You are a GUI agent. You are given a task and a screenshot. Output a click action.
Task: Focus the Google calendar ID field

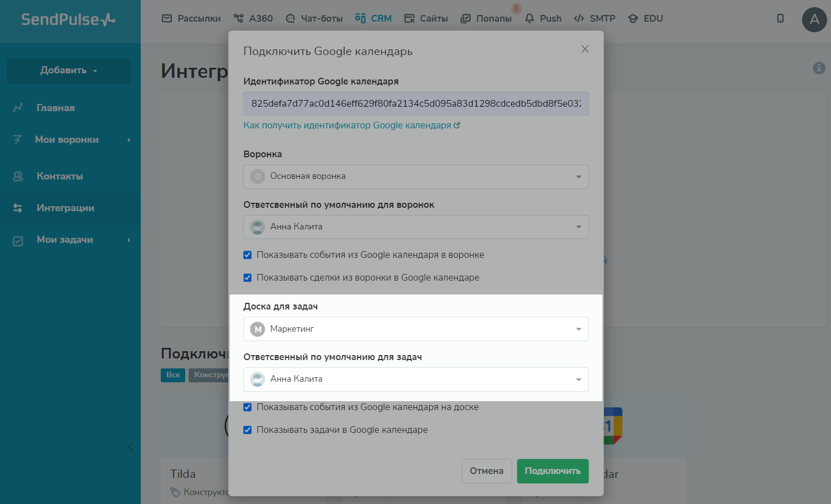tap(416, 104)
